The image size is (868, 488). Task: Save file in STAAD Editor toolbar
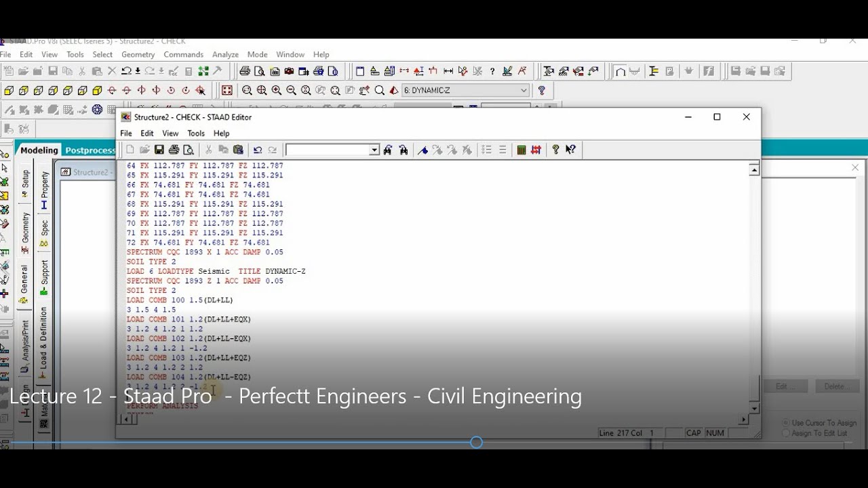click(x=159, y=150)
